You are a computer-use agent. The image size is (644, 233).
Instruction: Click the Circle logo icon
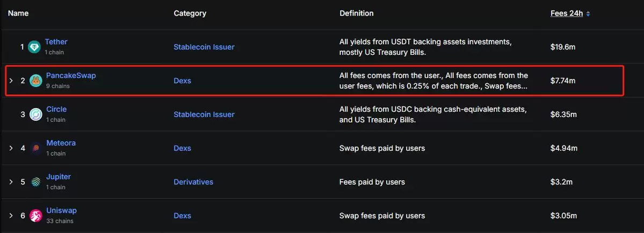click(36, 114)
